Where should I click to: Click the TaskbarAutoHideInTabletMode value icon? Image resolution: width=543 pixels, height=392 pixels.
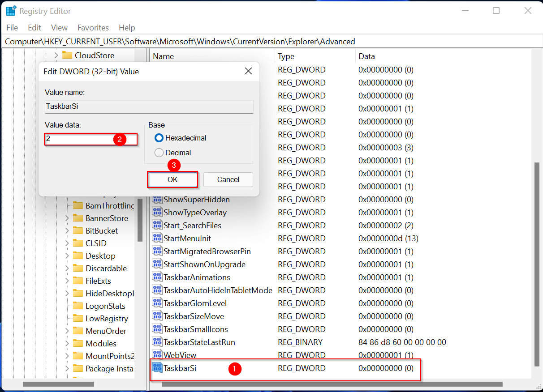coord(157,290)
